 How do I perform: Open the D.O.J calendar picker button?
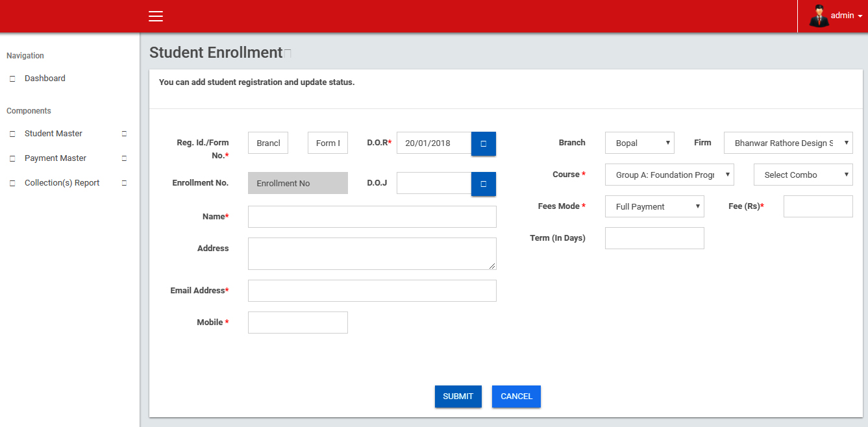484,184
